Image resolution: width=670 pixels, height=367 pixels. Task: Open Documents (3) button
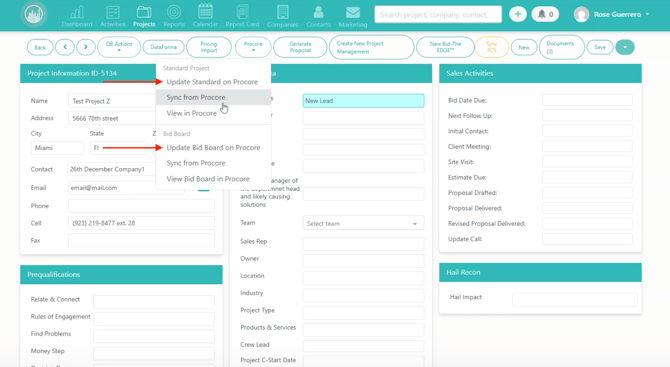pos(561,47)
